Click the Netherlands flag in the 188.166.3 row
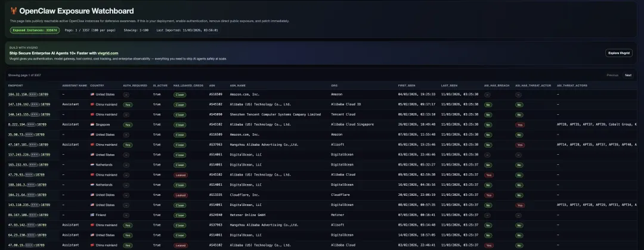This screenshot has width=644, height=250. point(92,185)
